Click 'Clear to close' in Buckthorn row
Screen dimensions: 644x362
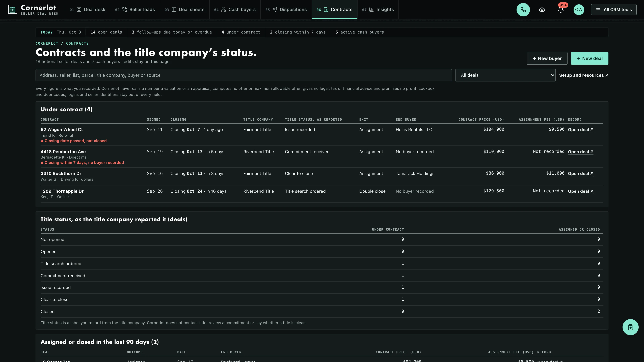(299, 173)
